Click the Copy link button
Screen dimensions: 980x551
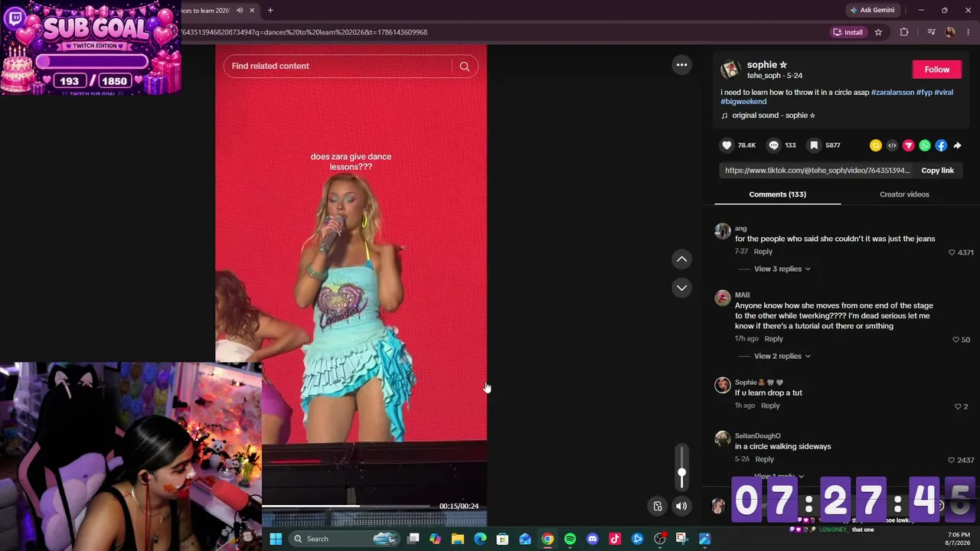coord(937,171)
